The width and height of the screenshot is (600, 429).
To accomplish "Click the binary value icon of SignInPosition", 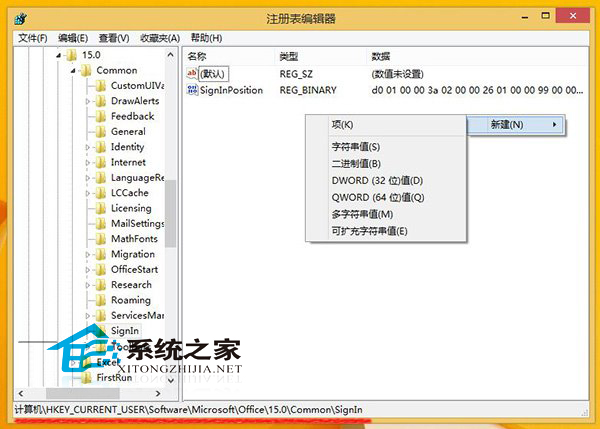I will 192,90.
